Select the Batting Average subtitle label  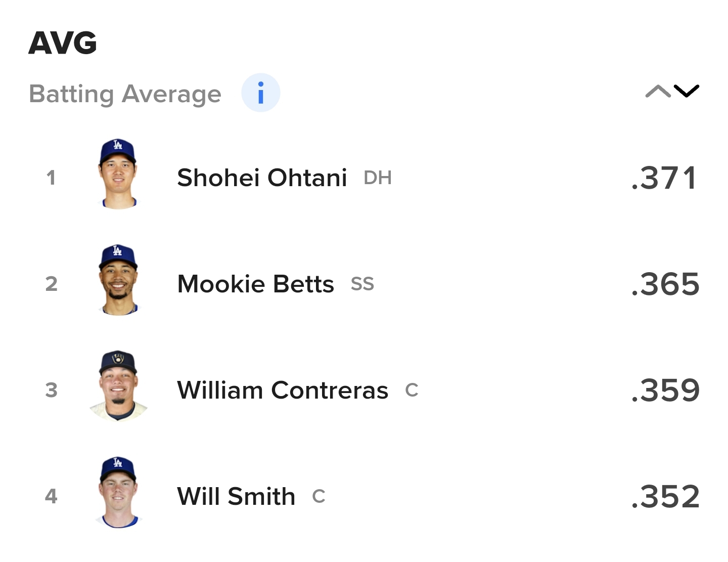click(x=125, y=94)
